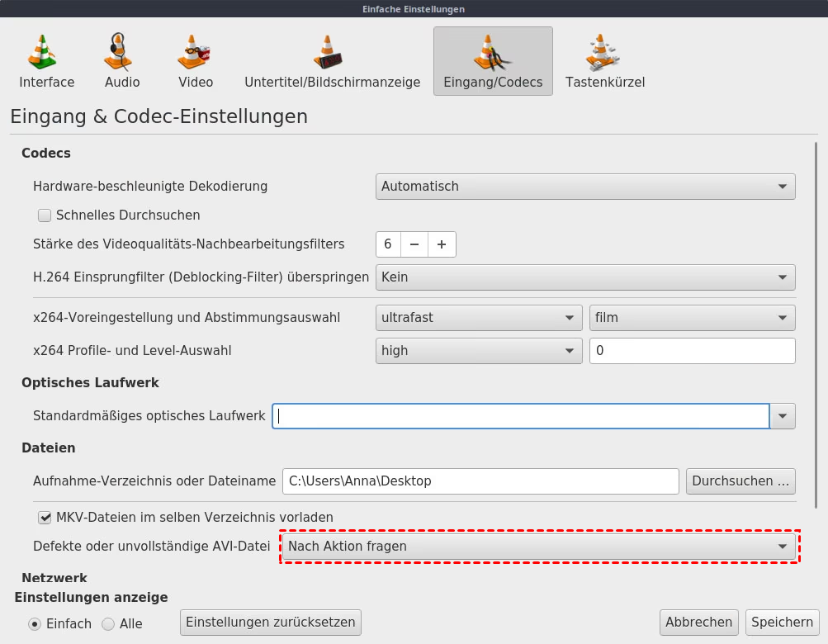Open the Interface cone icon
The height and width of the screenshot is (644, 828).
click(42, 52)
